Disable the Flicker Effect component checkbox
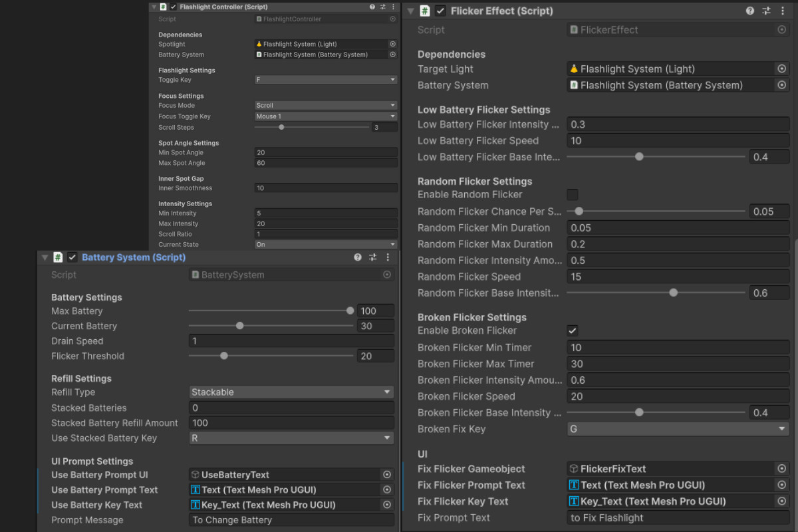 click(x=440, y=11)
